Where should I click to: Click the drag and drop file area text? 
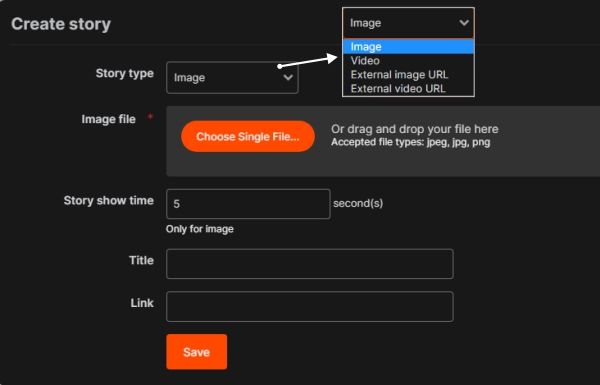click(x=415, y=129)
